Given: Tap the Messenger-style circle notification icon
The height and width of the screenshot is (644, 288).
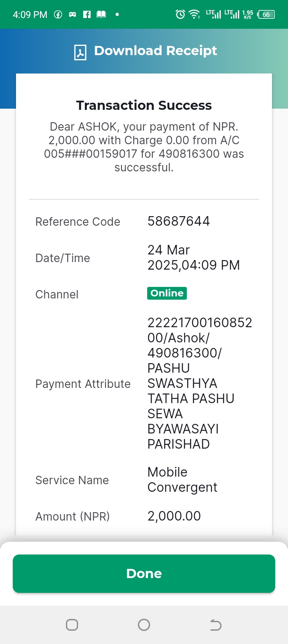Looking at the screenshot, I should (58, 14).
